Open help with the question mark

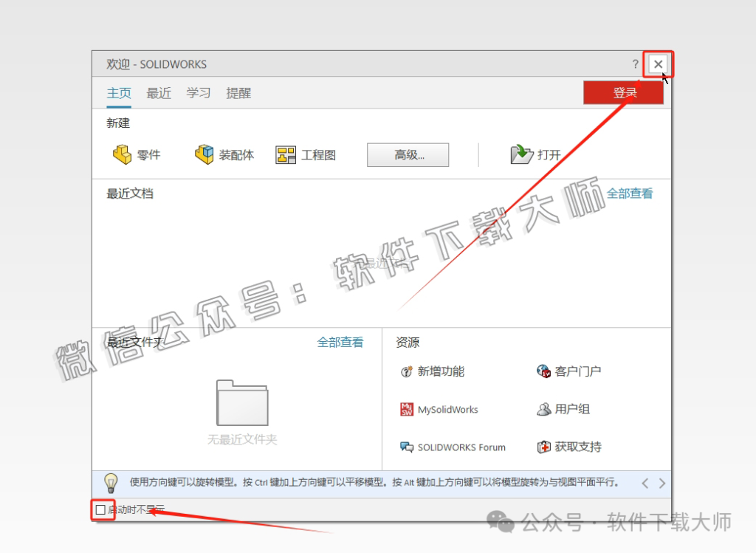tap(635, 64)
